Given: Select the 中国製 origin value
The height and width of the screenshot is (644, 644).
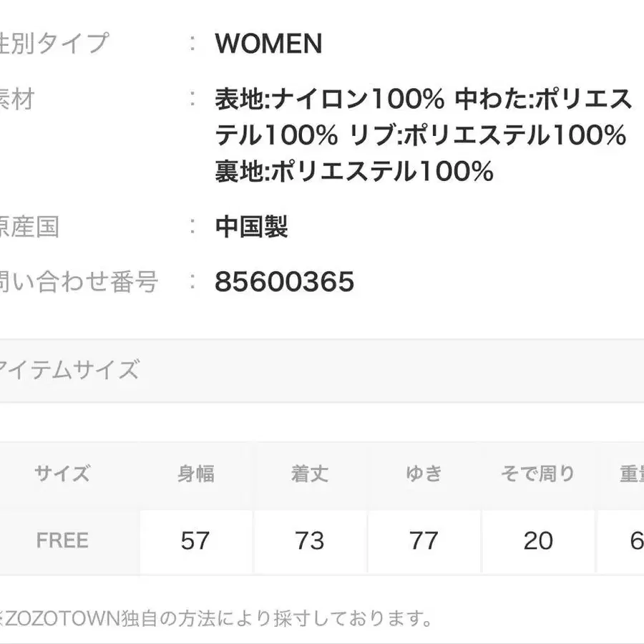Looking at the screenshot, I should coord(251,228).
